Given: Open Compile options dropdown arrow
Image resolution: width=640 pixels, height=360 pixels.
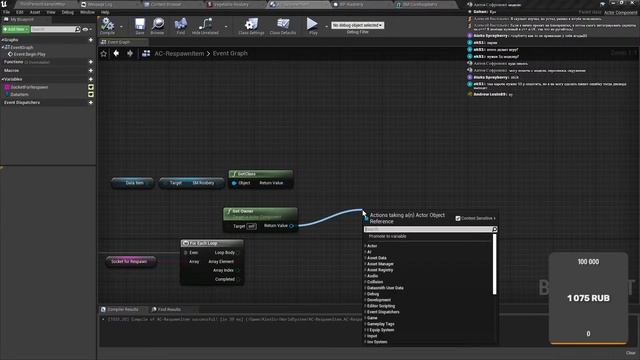Looking at the screenshot, I should (x=121, y=27).
